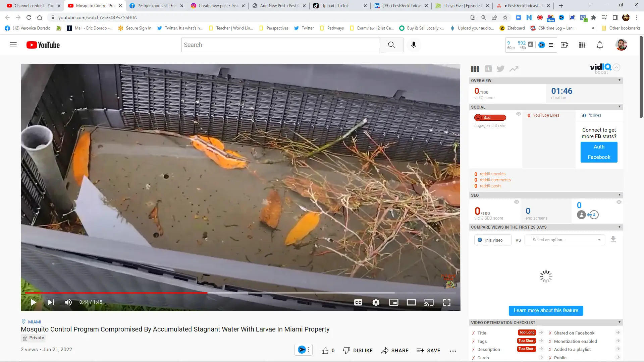Hide engagement rate with eye icon
Image resolution: width=644 pixels, height=362 pixels.
point(519,114)
